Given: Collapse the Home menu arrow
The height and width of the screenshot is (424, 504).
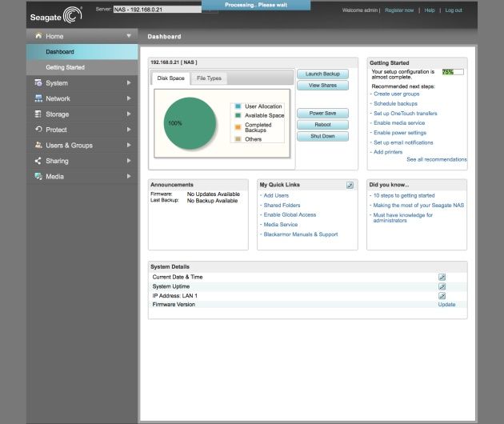Looking at the screenshot, I should [x=129, y=36].
